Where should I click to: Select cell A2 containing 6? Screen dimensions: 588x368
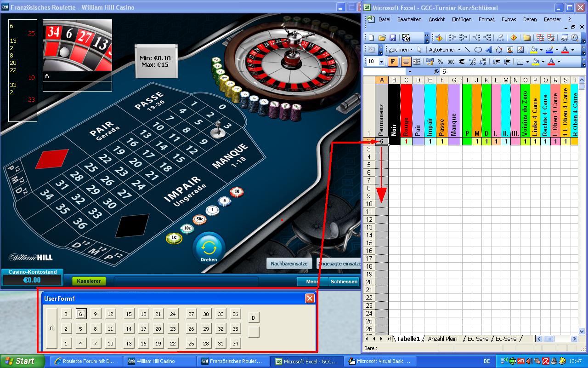[x=382, y=141]
